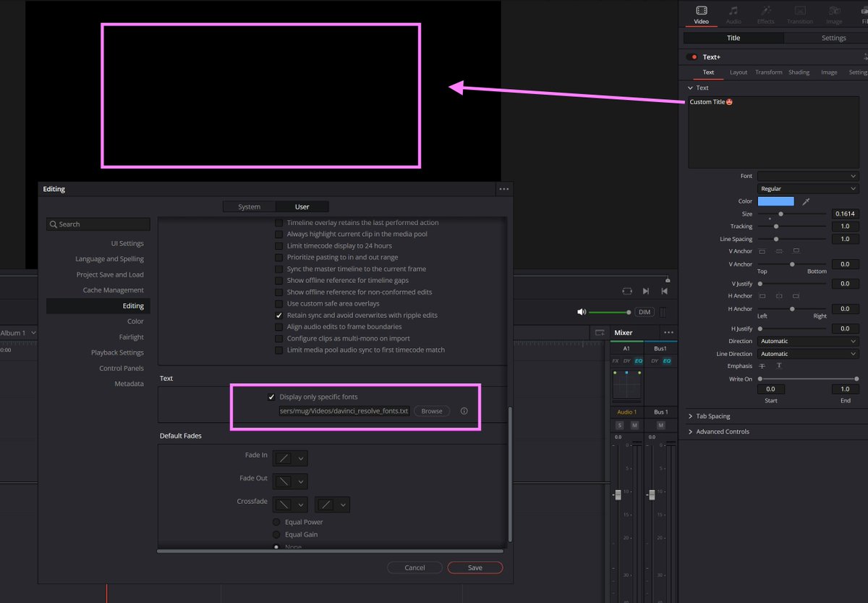Toggle the Text+ enable switch
Screen dimensions: 868x603
(693, 57)
